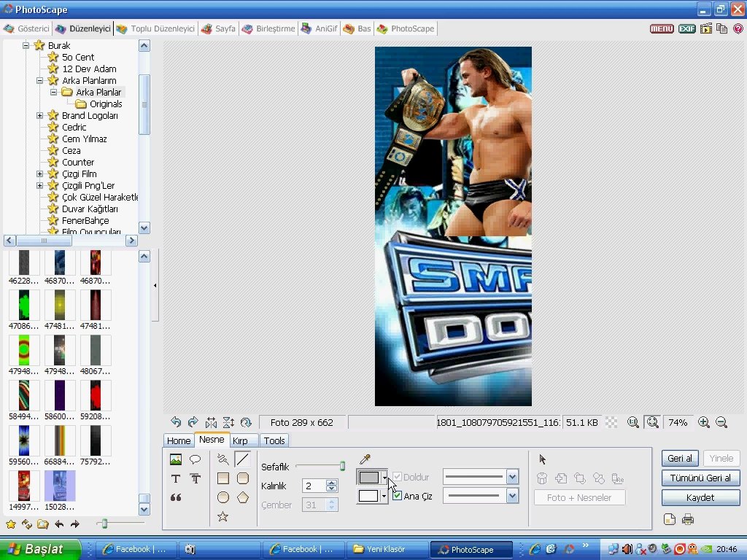This screenshot has height=560, width=747.
Task: Switch to the Tools tab
Action: pos(274,440)
